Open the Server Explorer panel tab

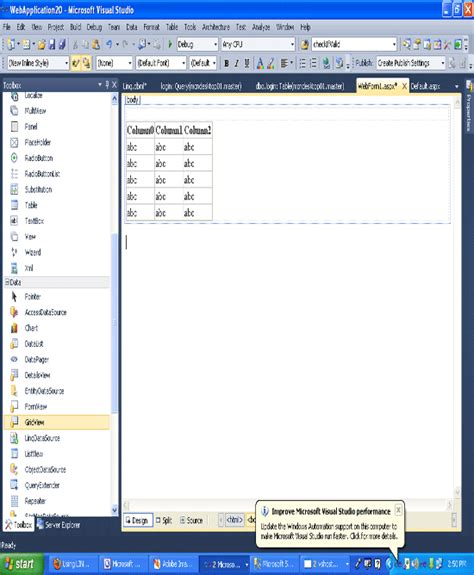click(59, 525)
